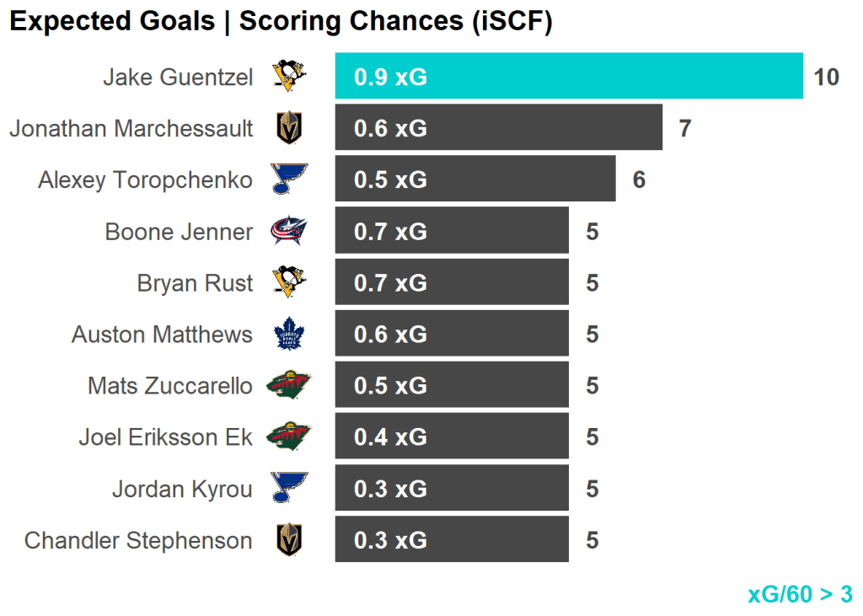Click Jonathan Marchessault's 0.6 xG bar

(498, 128)
